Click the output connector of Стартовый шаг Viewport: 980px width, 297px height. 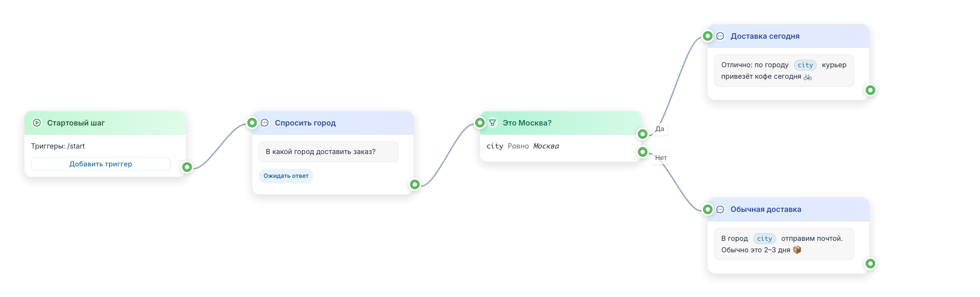coord(187,167)
